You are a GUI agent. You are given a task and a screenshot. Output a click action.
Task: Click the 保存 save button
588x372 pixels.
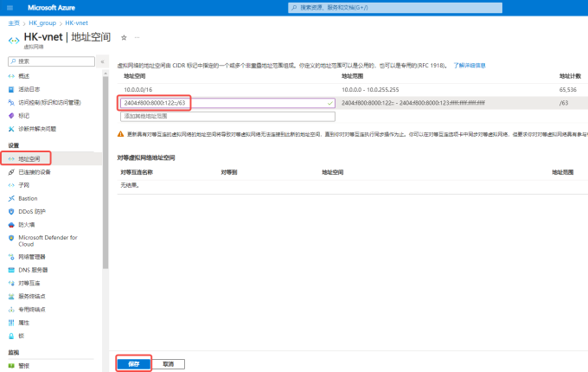coord(134,364)
